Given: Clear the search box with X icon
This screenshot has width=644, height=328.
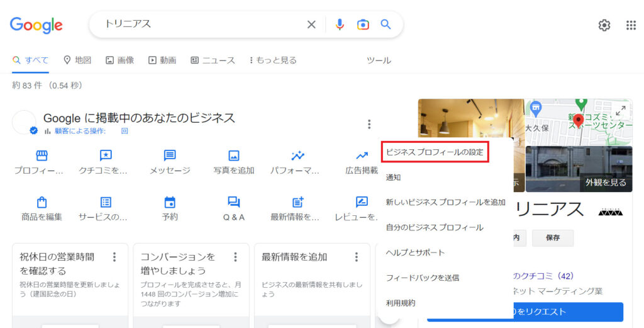Looking at the screenshot, I should coord(311,25).
